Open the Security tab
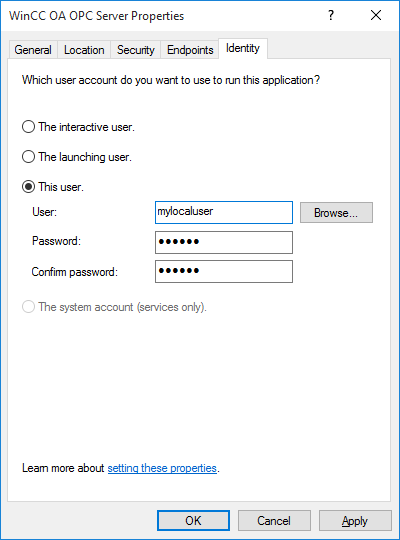This screenshot has height=540, width=400. coord(136,50)
